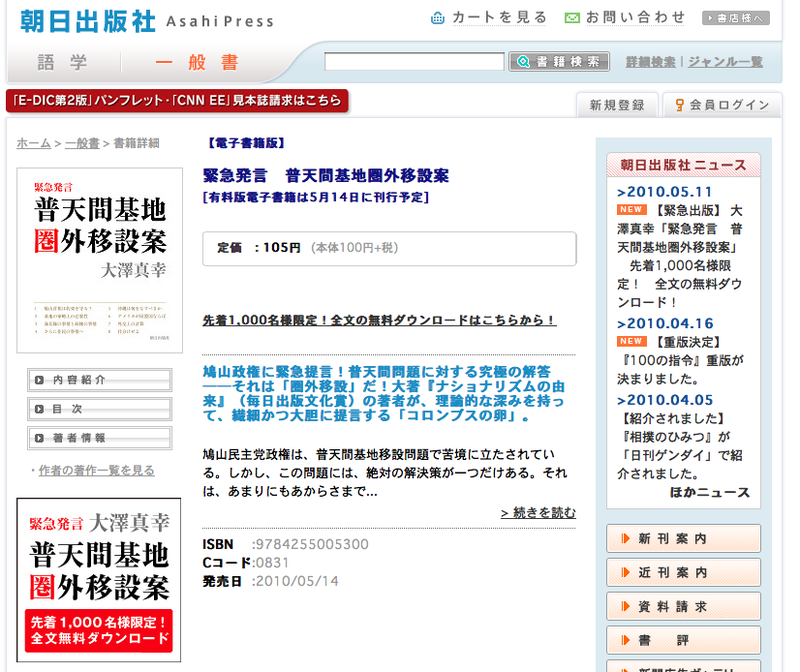The height and width of the screenshot is (672, 800).
Task: Click arrow icon on 著者情報 button
Action: [x=39, y=438]
